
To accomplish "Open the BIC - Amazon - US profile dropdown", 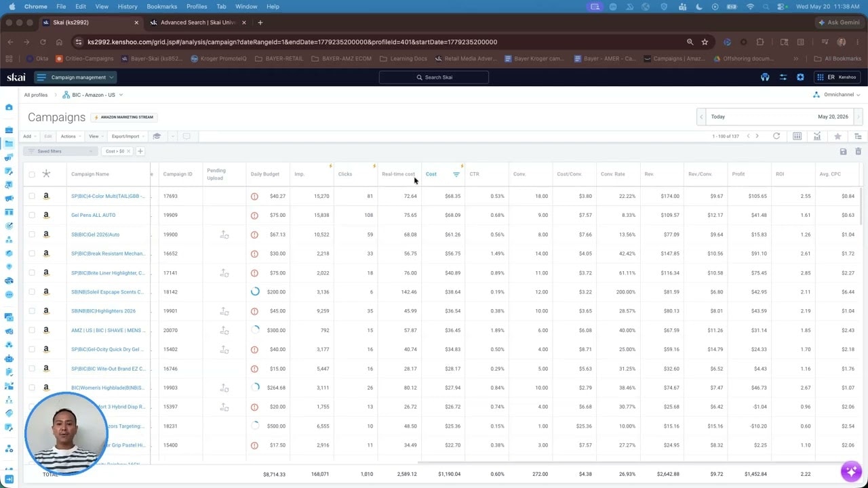I will [x=93, y=95].
